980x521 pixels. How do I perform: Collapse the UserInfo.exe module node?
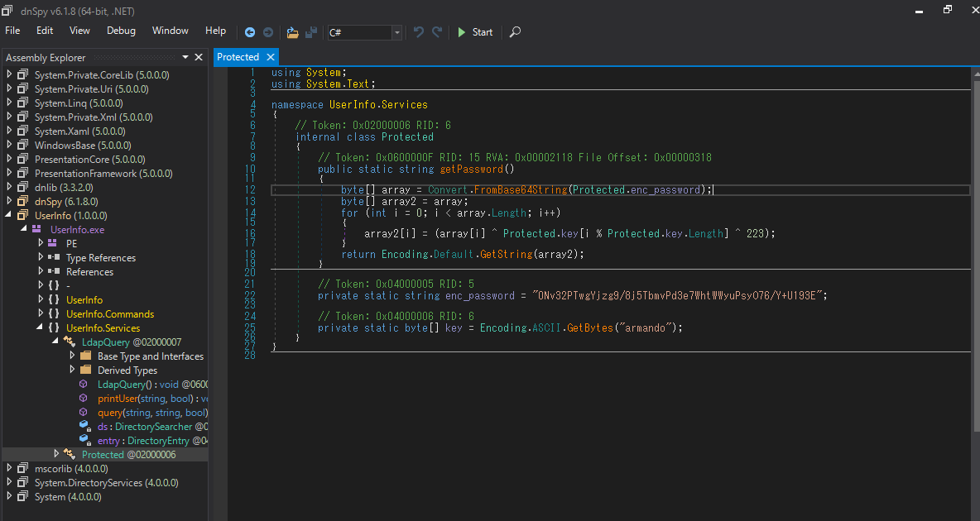pyautogui.click(x=24, y=228)
